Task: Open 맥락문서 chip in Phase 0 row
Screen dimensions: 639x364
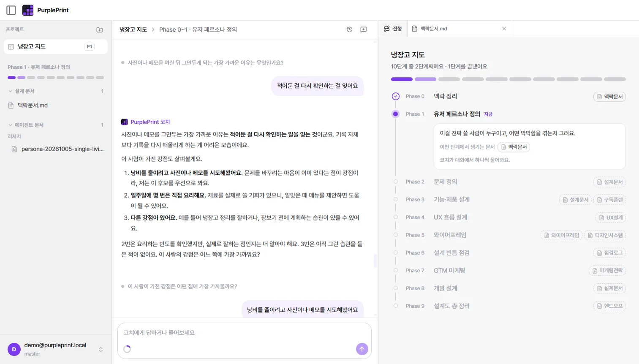Action: click(x=609, y=97)
